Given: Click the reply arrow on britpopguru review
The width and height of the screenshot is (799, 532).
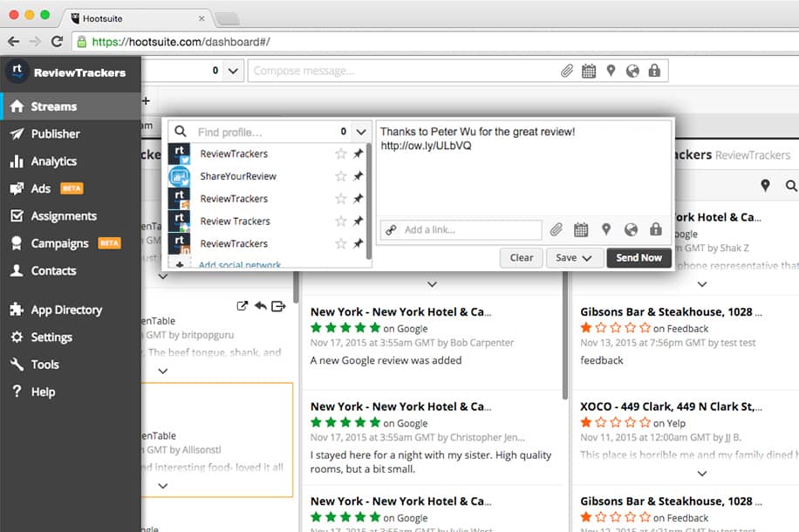Looking at the screenshot, I should [x=261, y=306].
